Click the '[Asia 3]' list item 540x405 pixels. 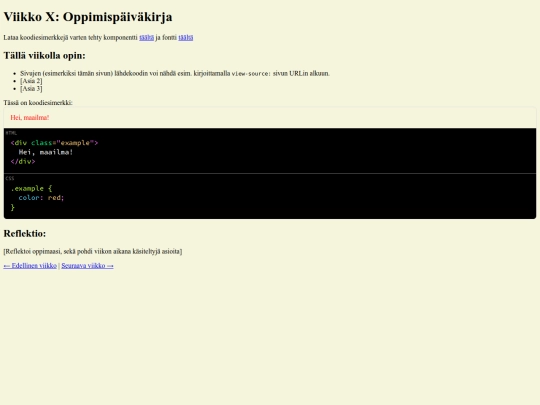[x=31, y=89]
